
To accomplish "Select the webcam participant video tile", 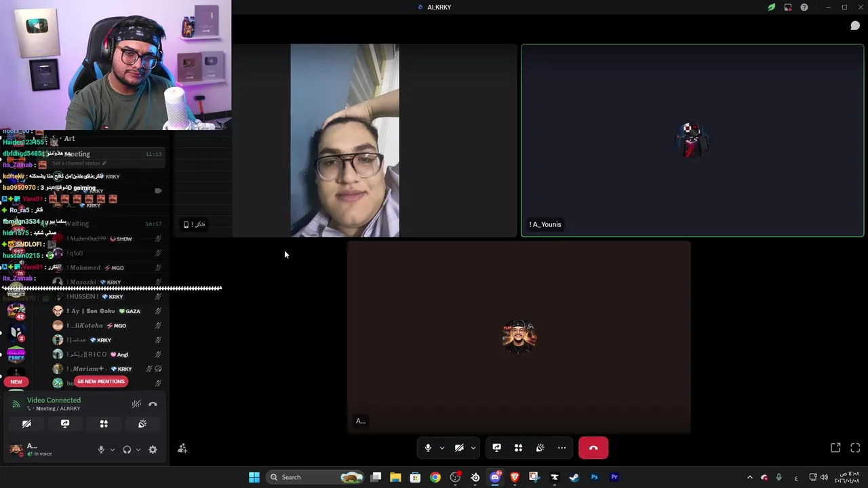I will click(x=344, y=140).
